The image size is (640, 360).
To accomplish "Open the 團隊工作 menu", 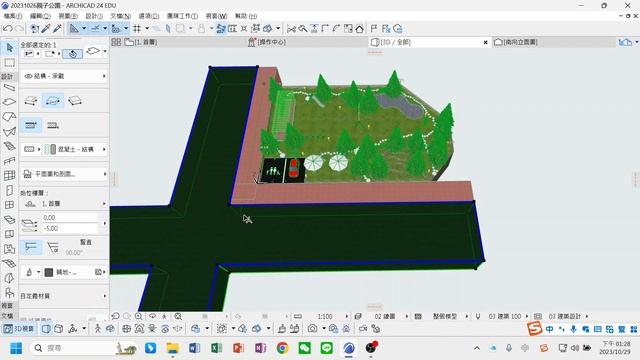I will click(x=182, y=16).
